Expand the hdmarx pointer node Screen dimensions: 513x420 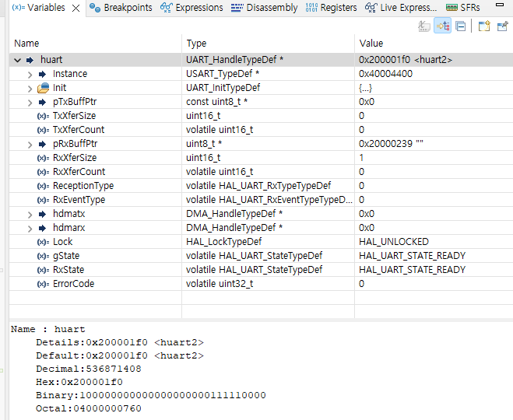(x=30, y=229)
